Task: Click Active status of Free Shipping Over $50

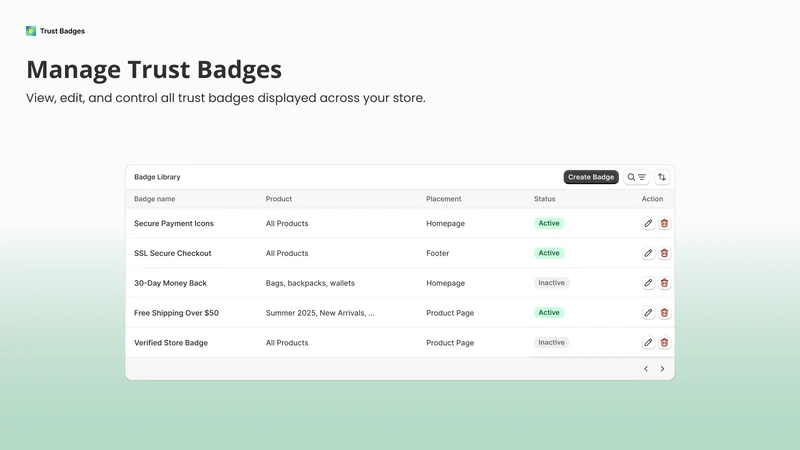Action: [x=549, y=313]
